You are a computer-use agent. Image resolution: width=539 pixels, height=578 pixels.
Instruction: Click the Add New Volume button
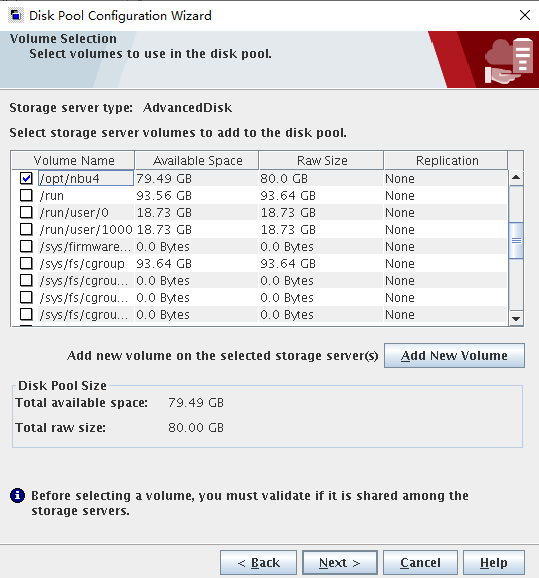454,356
